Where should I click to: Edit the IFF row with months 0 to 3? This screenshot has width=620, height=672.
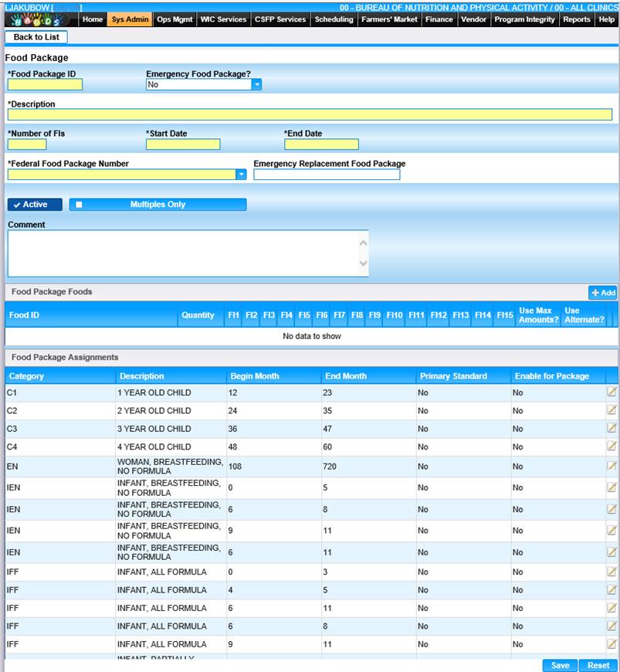coord(612,572)
